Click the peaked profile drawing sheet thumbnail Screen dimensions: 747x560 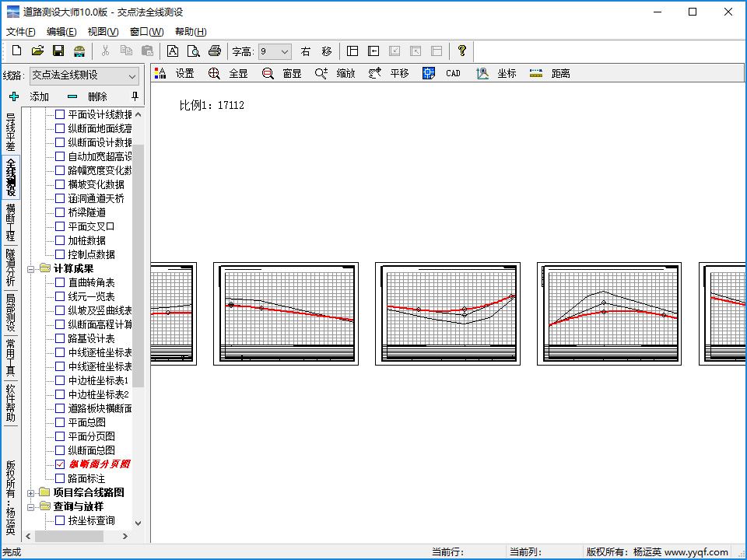point(608,313)
